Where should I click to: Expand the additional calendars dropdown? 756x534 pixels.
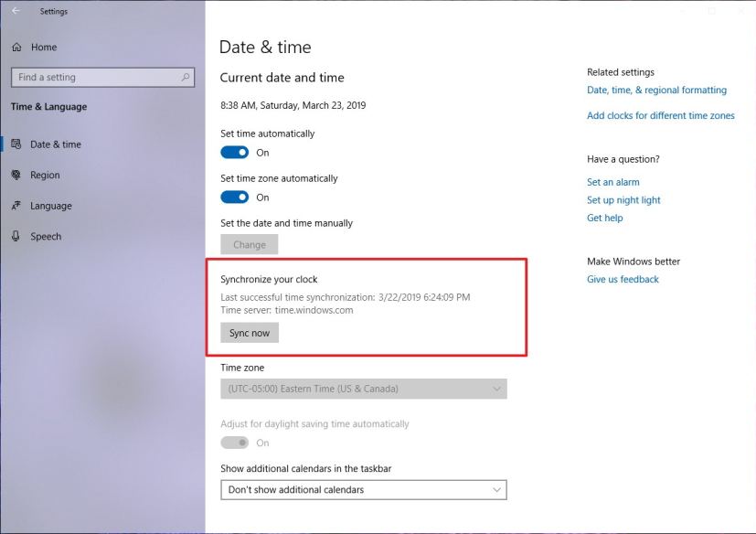click(x=363, y=489)
